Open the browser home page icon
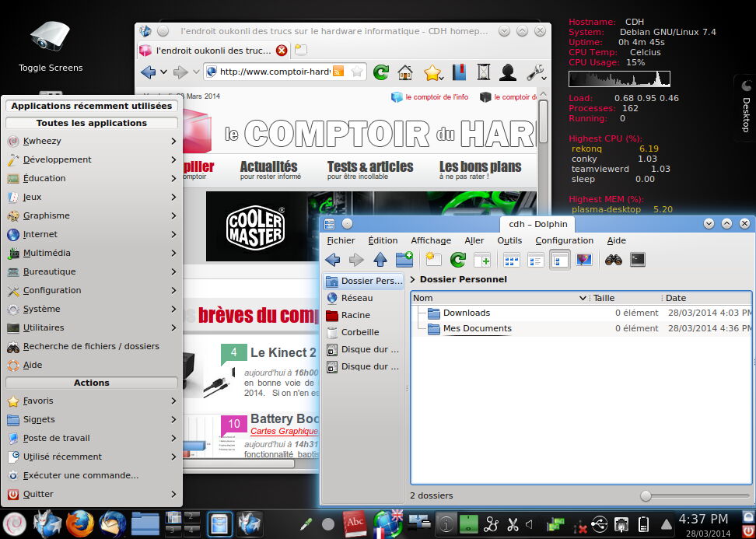Viewport: 756px width, 539px height. 404,72
